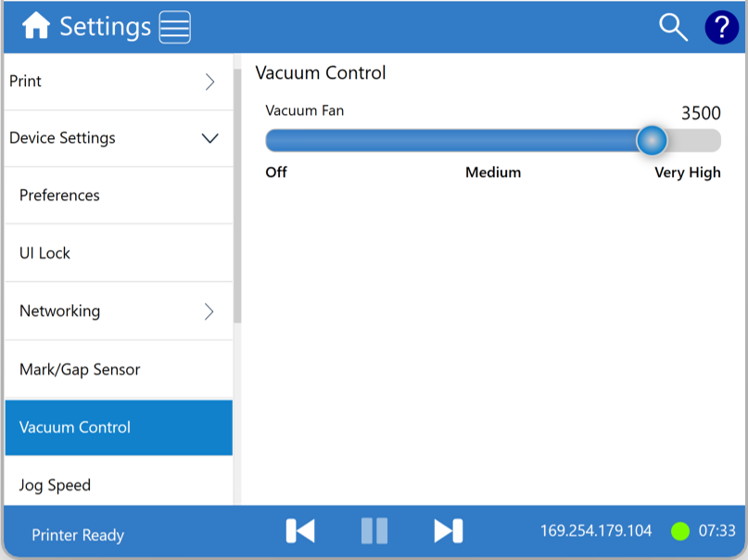Click the Vacuum Fan slider handle
Viewport: 748px width, 560px height.
[652, 141]
